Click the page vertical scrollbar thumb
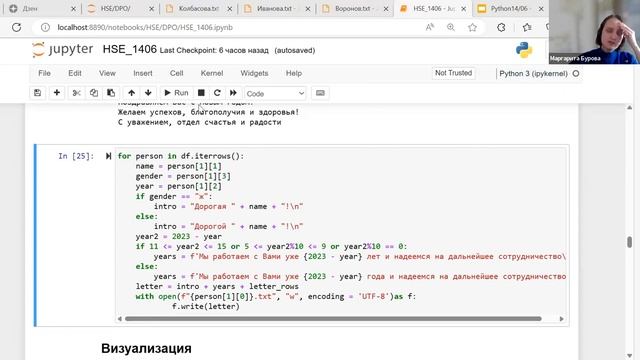Viewport: 640px width, 360px height. (629, 242)
